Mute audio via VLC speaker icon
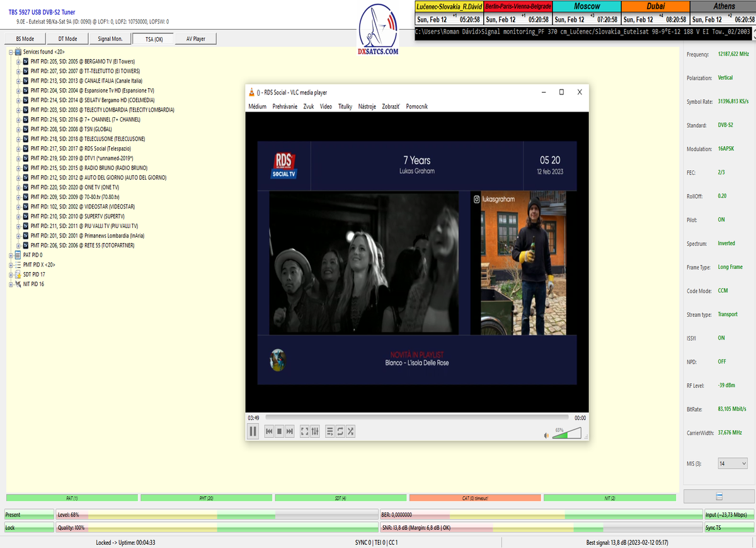The image size is (756, 548). pos(546,435)
